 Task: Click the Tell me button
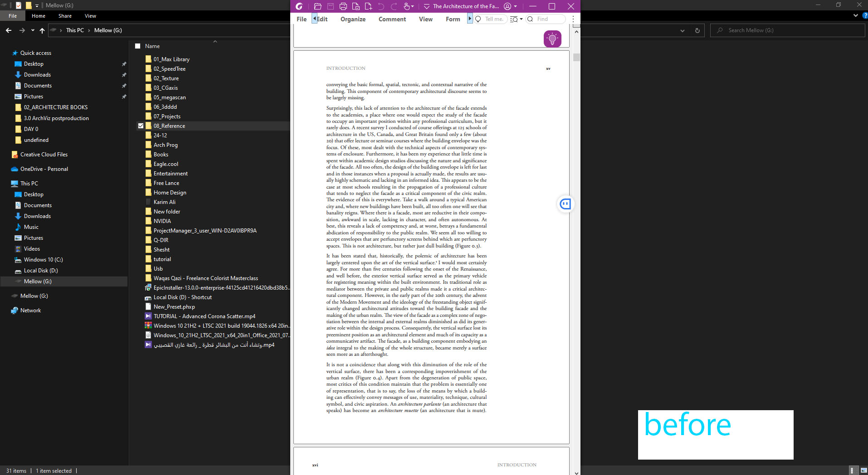click(x=490, y=19)
